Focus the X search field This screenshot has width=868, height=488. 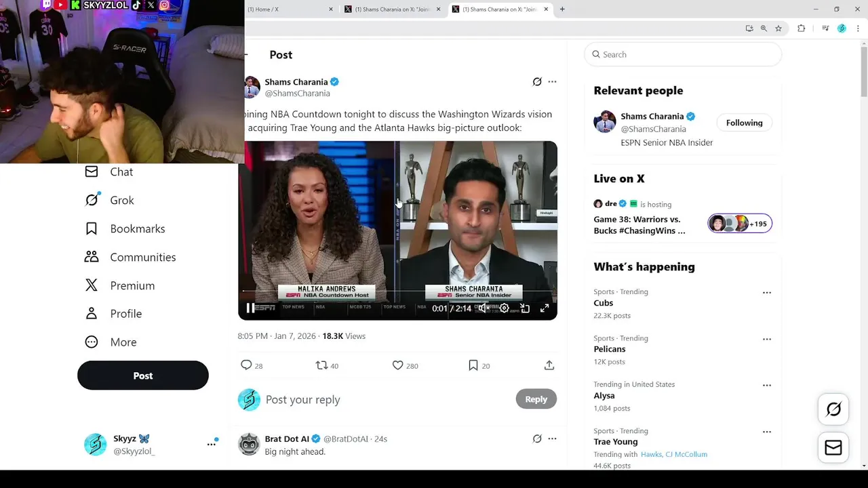pos(683,54)
